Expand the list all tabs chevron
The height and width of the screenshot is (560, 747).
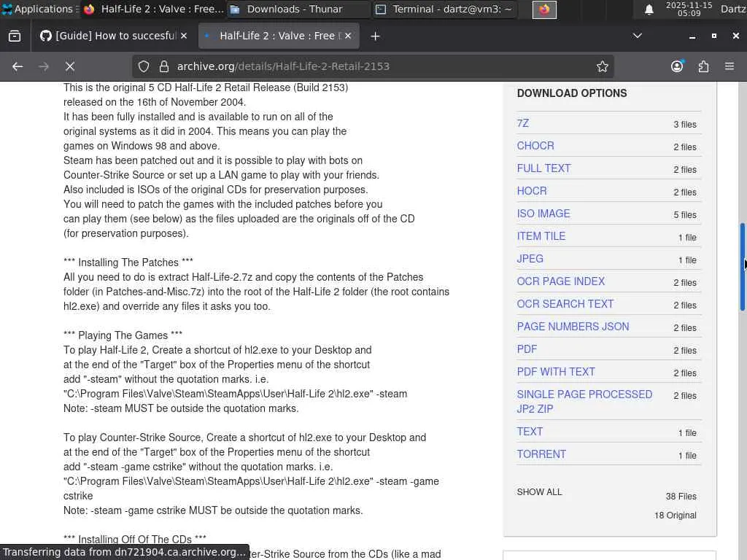637,36
